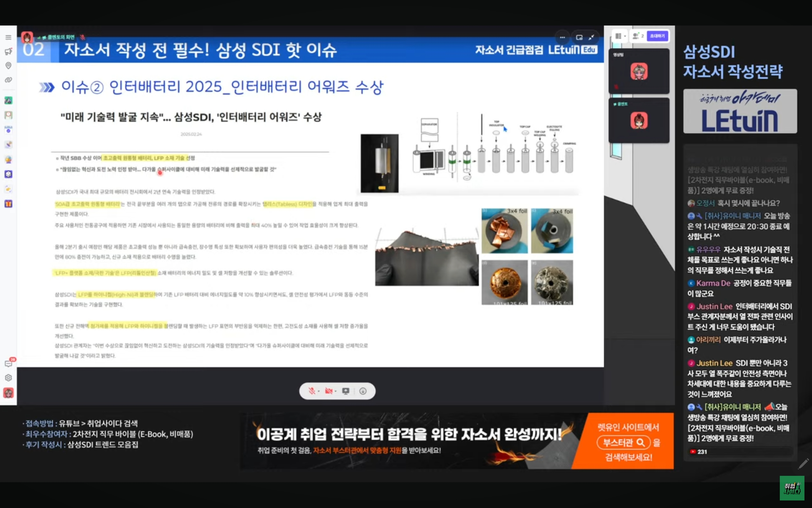
Task: Turn on the camera in bottom toolbar
Action: [328, 391]
